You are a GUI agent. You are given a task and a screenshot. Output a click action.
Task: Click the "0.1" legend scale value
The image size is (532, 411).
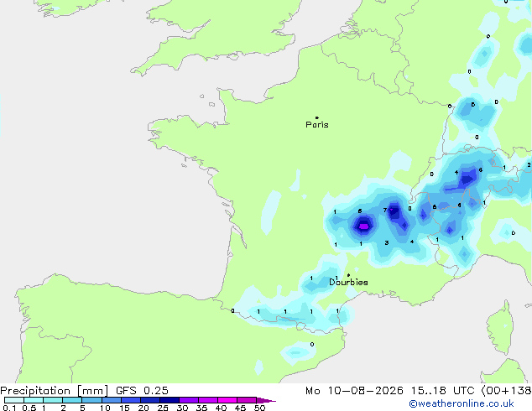click(9, 408)
